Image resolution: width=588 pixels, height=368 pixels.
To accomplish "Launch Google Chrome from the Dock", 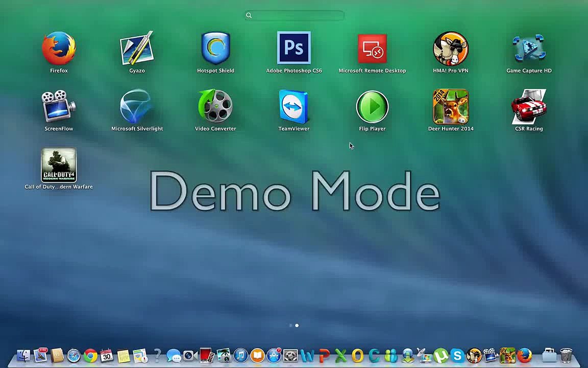I will [90, 356].
